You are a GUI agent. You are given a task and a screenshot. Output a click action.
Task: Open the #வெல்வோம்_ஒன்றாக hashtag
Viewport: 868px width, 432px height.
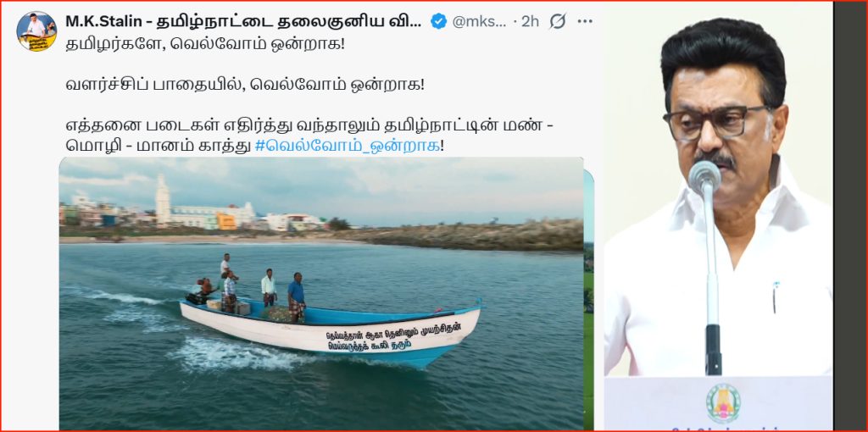click(347, 147)
